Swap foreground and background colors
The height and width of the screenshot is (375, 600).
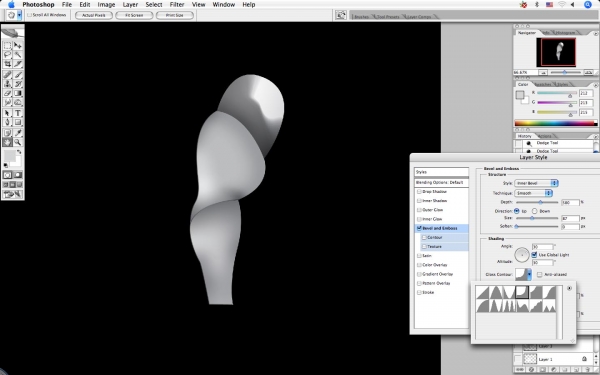point(19,152)
